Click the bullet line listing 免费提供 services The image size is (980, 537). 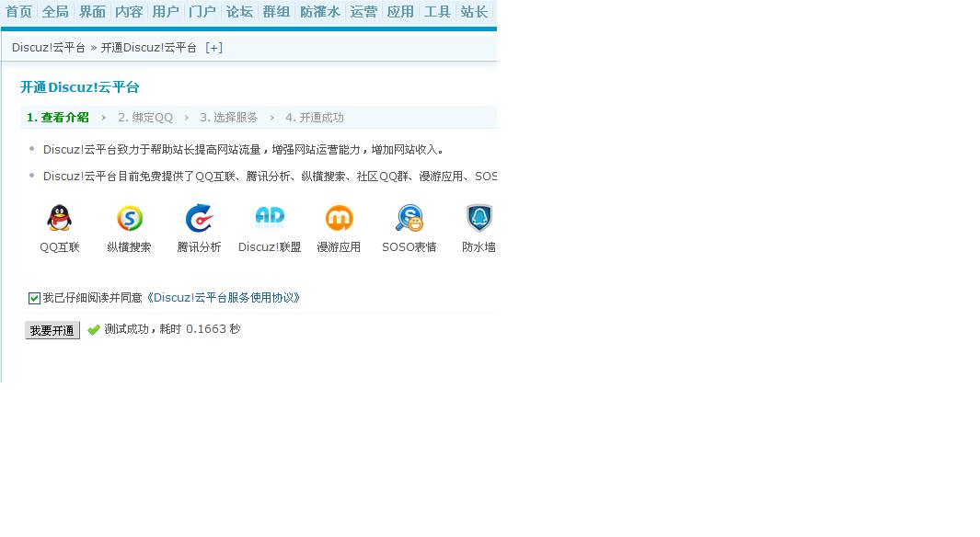click(x=270, y=177)
